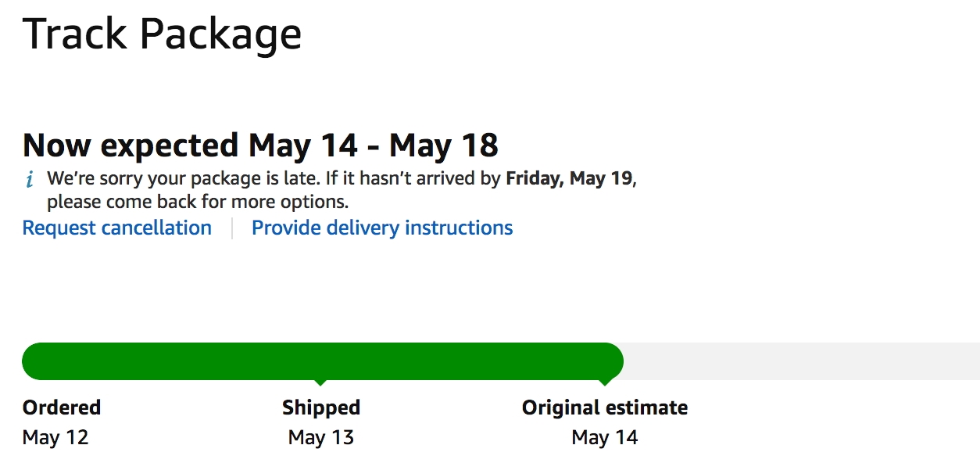Select the Original estimate milestone label
Viewport: 980px width, 463px height.
[x=605, y=407]
